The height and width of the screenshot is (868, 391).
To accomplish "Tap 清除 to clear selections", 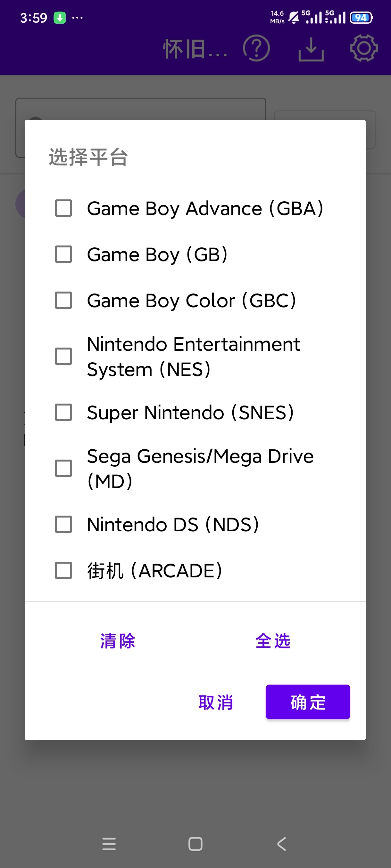I will (118, 641).
